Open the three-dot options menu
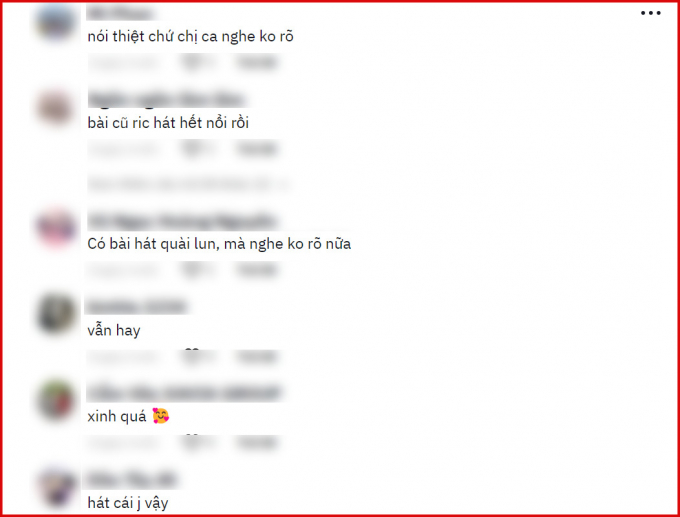 651,13
